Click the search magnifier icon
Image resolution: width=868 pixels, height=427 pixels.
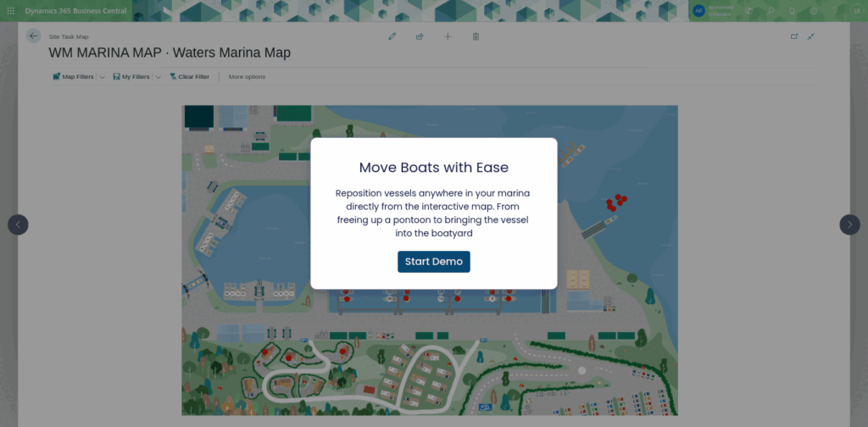click(x=770, y=10)
